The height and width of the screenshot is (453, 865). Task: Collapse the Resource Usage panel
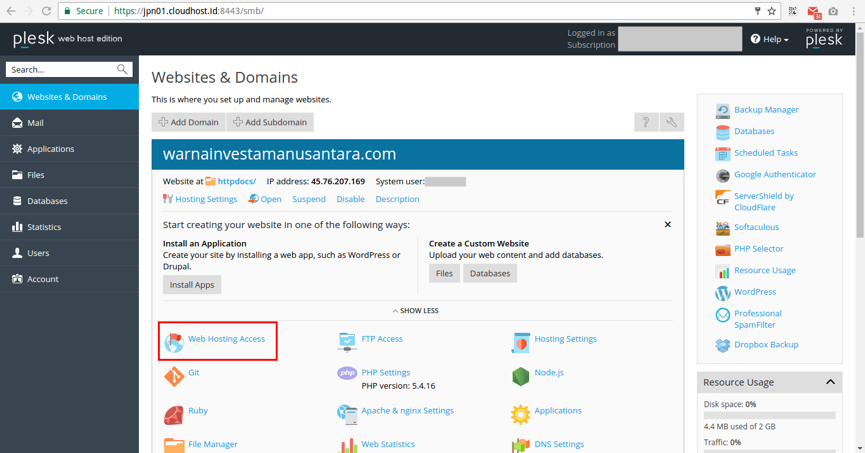pyautogui.click(x=830, y=382)
